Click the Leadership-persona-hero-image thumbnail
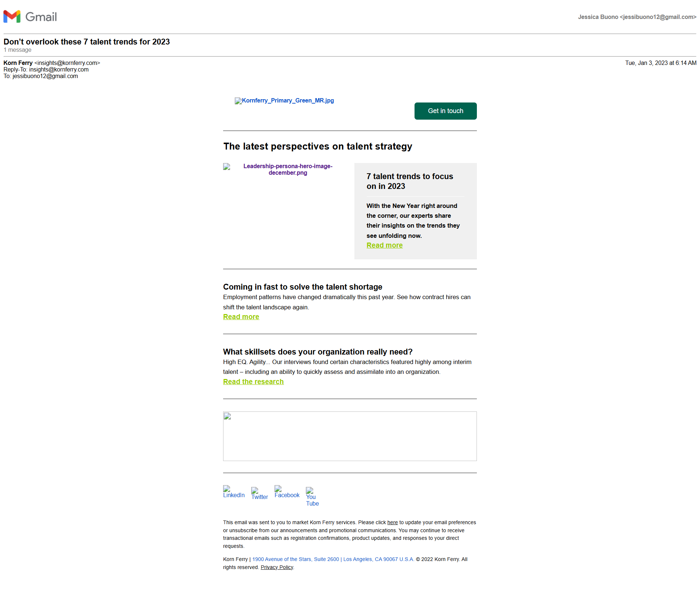The height and width of the screenshot is (596, 700). coord(288,169)
